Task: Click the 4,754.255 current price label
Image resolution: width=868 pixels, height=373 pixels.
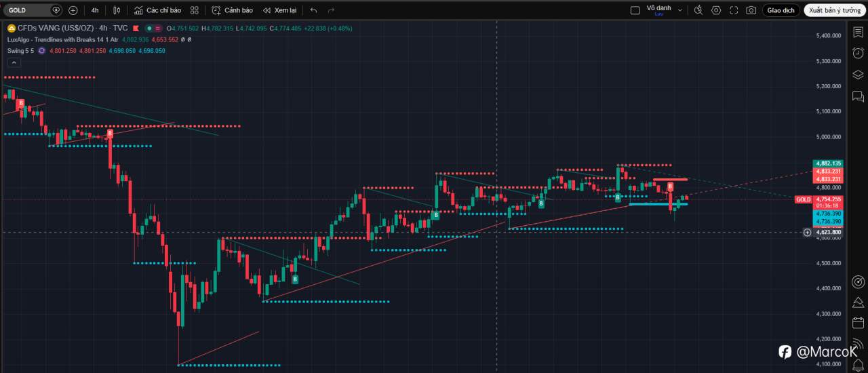Action: click(828, 199)
